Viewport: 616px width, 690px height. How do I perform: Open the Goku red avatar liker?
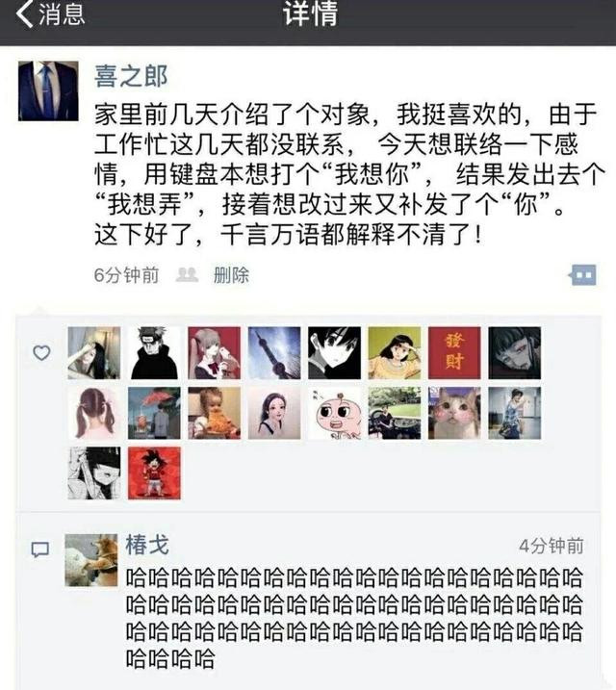[x=154, y=473]
